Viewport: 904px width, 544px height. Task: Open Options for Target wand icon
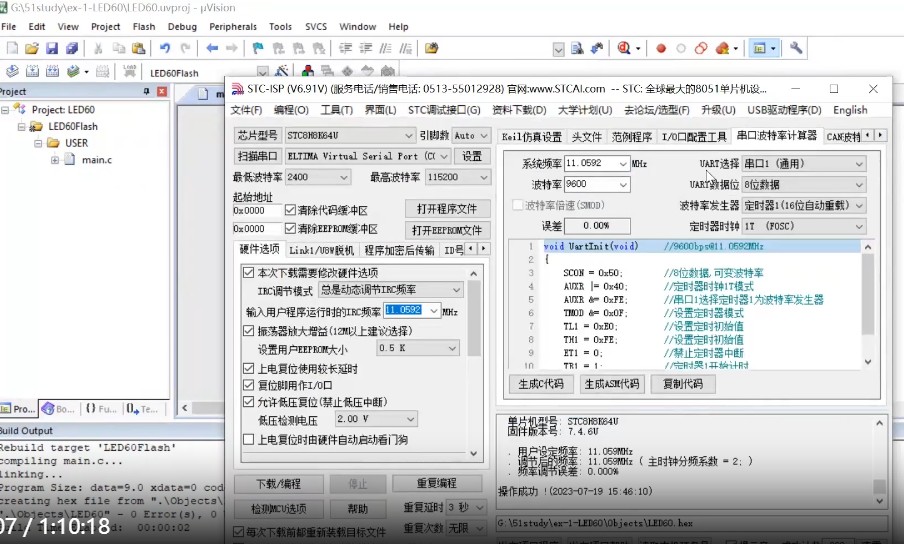[x=281, y=71]
